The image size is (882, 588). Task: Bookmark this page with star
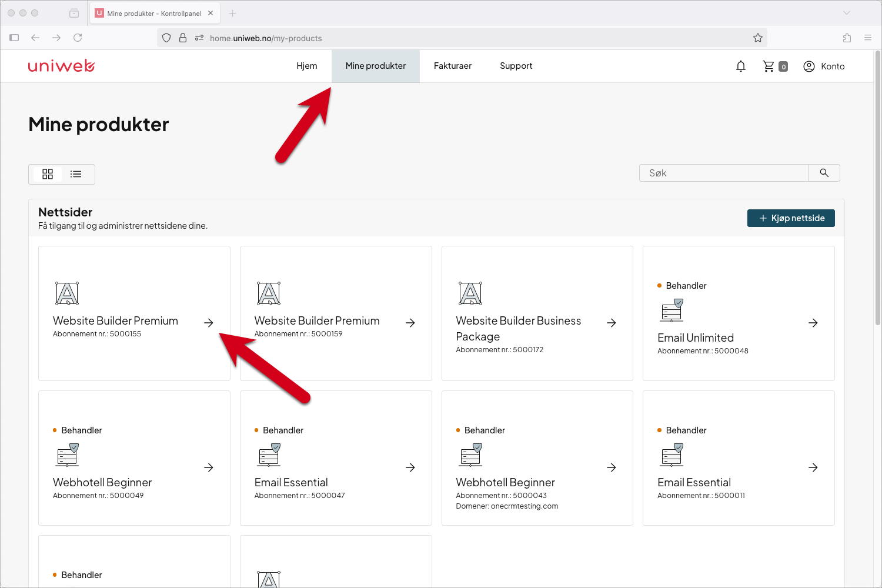758,38
